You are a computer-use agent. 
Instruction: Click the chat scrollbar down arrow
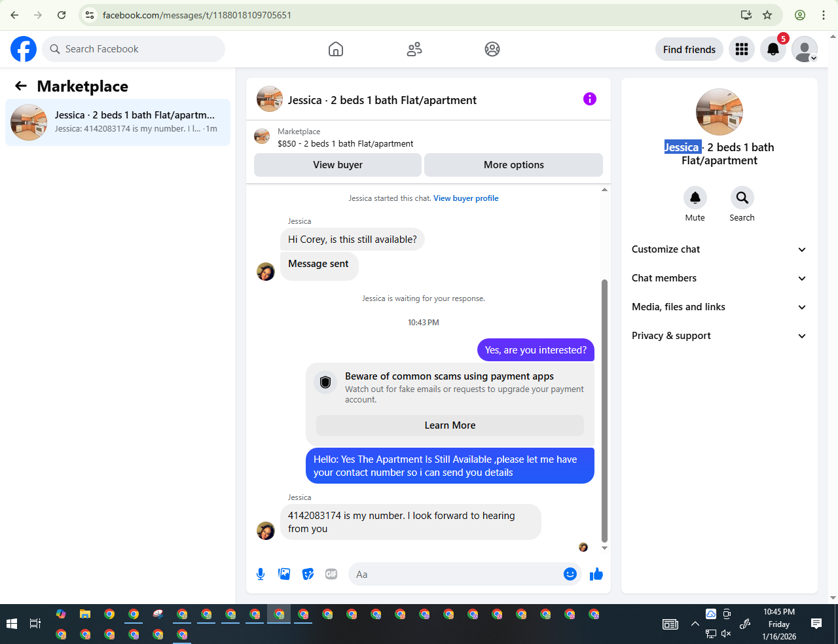(604, 548)
